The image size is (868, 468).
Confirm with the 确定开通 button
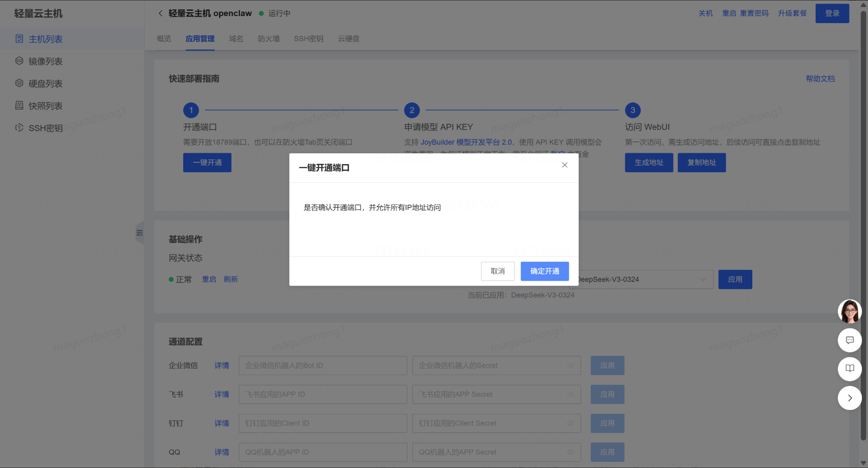coord(544,271)
